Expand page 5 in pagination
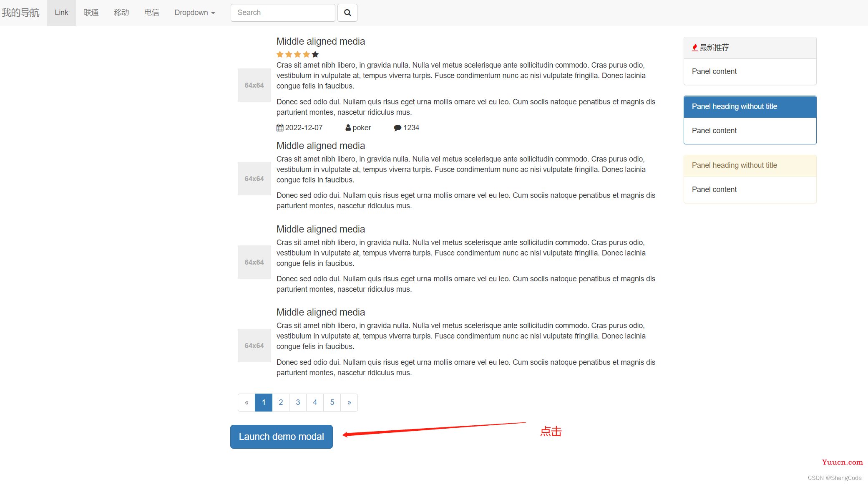 (332, 402)
